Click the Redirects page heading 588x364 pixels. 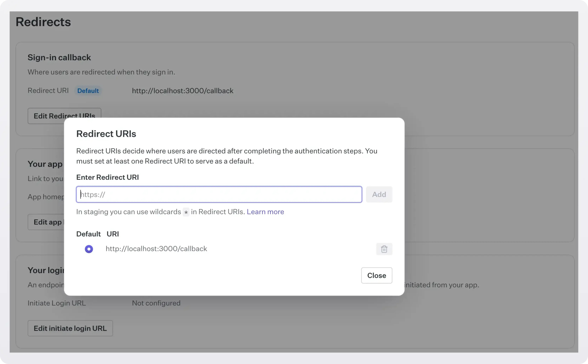43,22
